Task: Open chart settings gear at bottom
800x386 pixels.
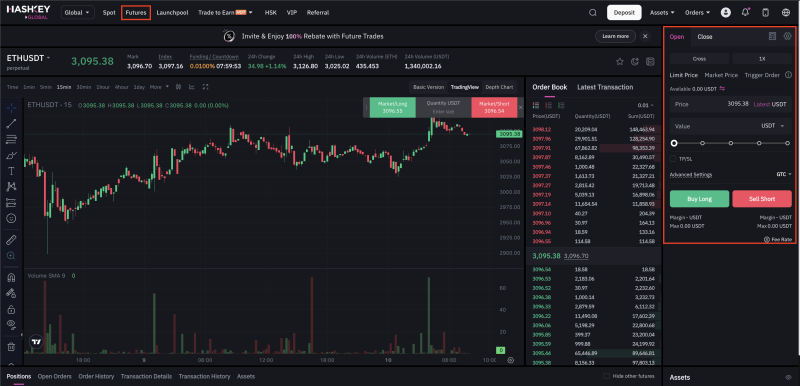Action: click(x=511, y=361)
